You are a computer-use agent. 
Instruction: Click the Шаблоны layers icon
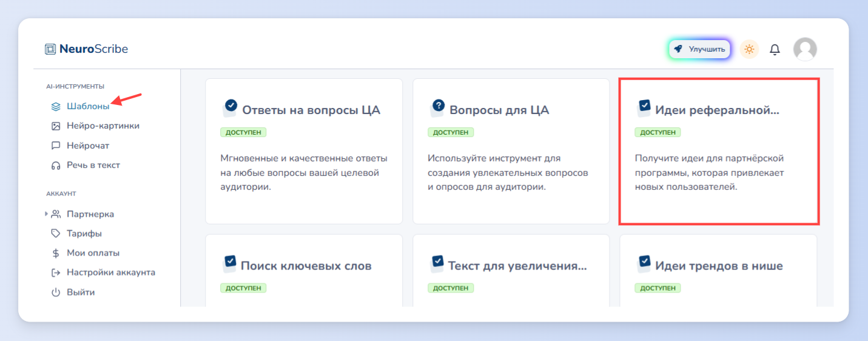[56, 106]
